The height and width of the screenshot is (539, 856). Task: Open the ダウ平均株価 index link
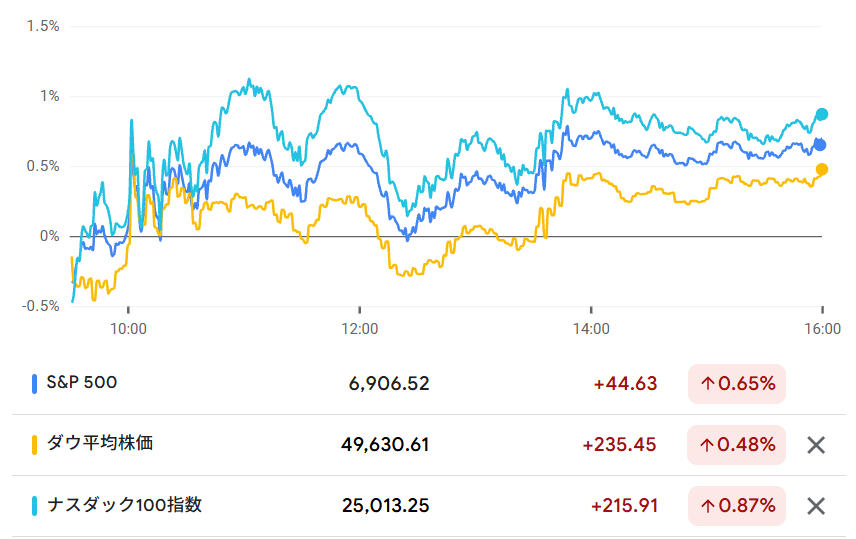(100, 444)
